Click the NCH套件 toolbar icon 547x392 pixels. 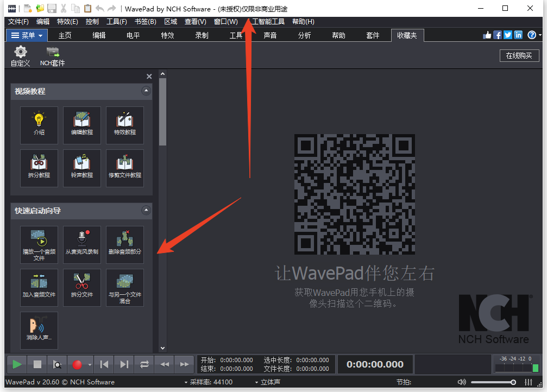(52, 55)
